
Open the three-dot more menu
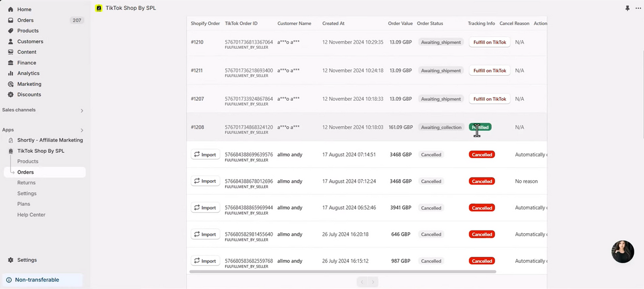pyautogui.click(x=637, y=8)
